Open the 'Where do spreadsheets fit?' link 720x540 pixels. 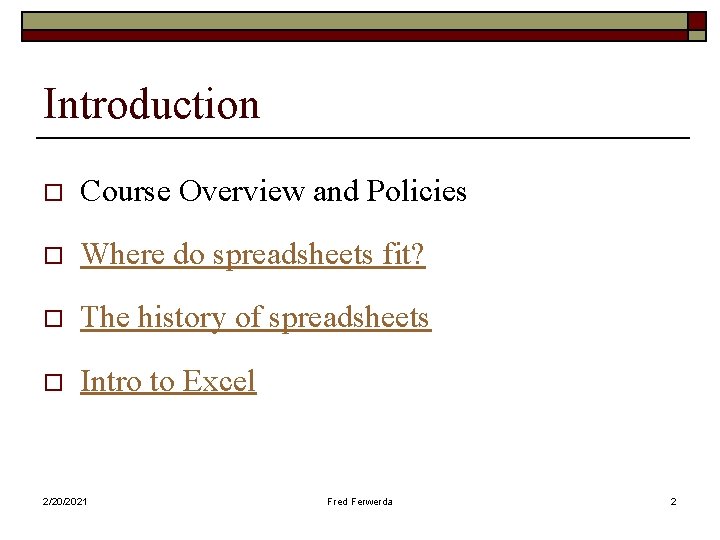(x=253, y=254)
